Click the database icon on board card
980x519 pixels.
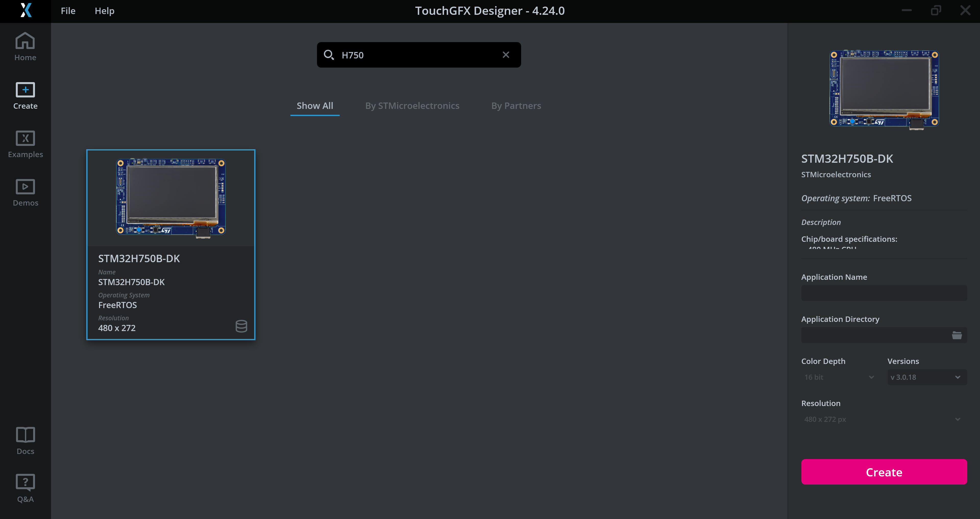241,326
